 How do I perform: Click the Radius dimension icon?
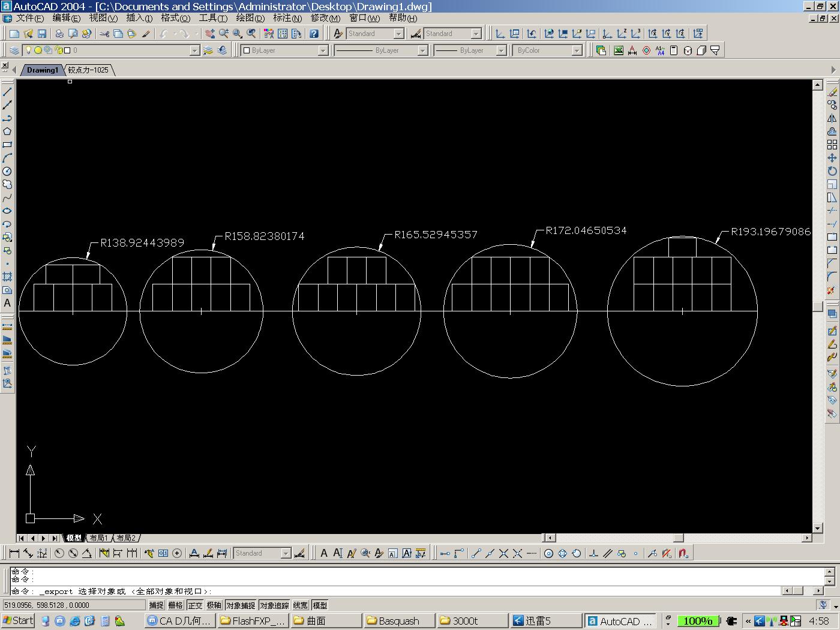[59, 553]
